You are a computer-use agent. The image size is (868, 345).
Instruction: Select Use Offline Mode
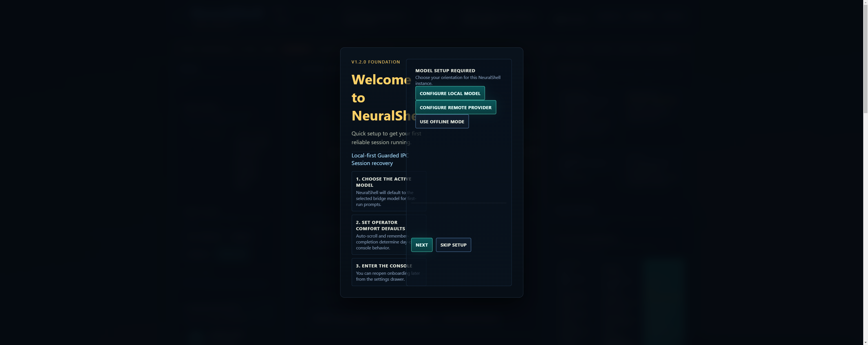(442, 121)
